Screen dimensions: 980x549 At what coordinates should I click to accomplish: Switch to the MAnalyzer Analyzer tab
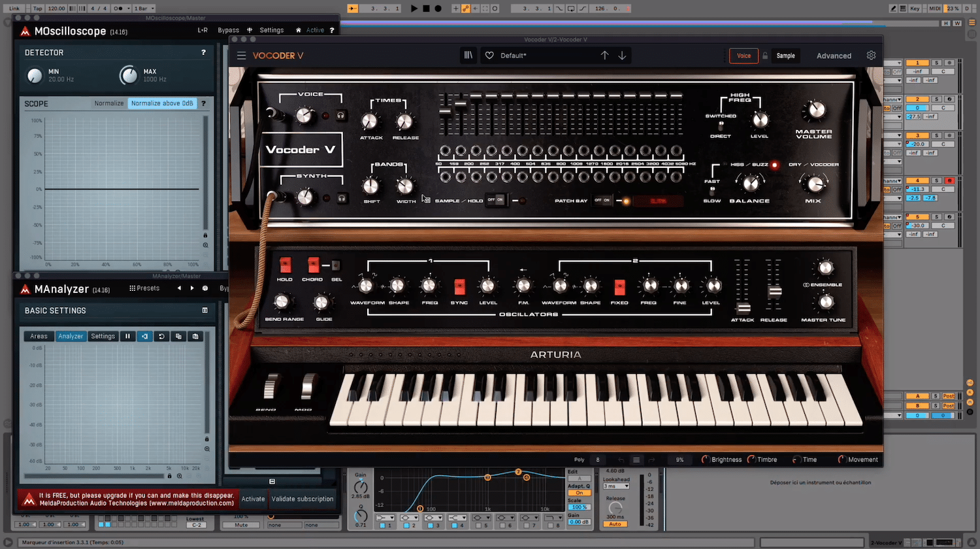pos(71,336)
